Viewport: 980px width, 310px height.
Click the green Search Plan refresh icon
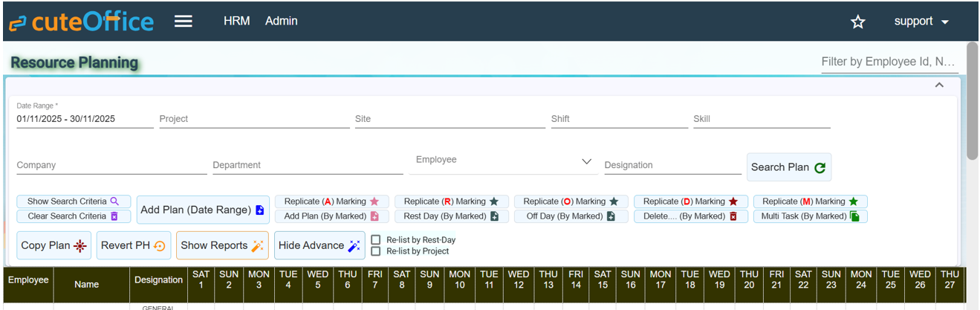click(820, 168)
